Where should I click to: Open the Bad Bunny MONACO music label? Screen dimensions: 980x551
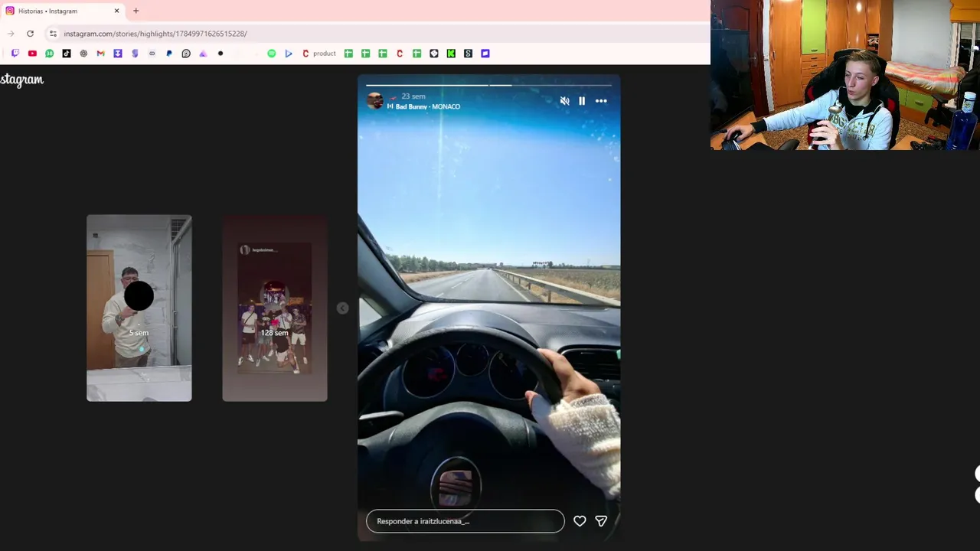pos(423,107)
